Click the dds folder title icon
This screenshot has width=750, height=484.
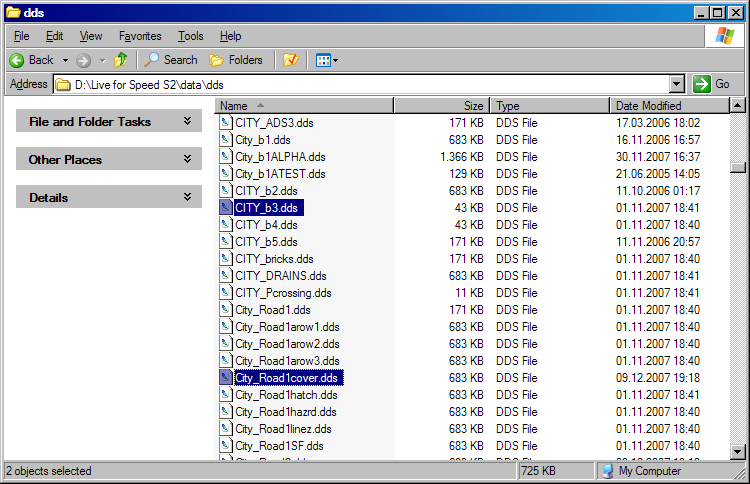(x=13, y=12)
